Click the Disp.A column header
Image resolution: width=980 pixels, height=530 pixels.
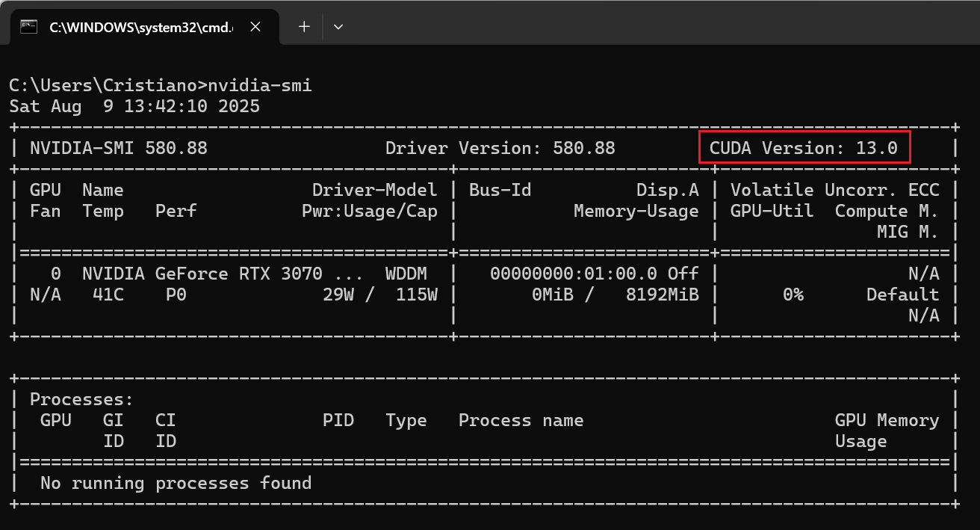pos(668,190)
